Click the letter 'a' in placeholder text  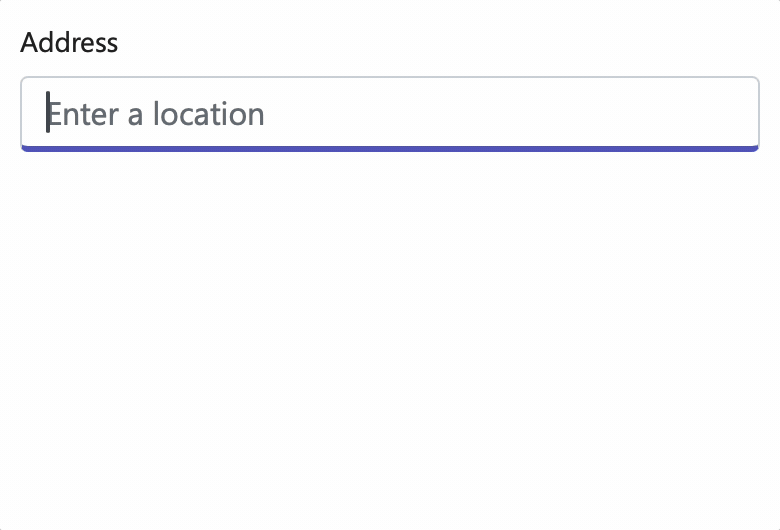pos(135,116)
